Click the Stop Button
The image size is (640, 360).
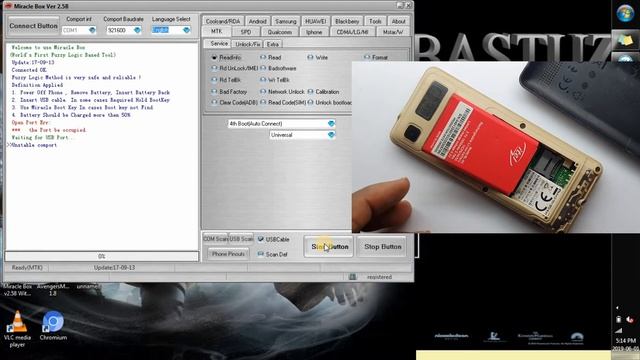pos(382,247)
